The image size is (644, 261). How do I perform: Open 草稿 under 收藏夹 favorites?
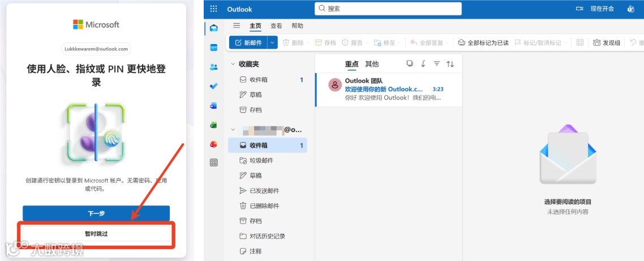coord(267,95)
